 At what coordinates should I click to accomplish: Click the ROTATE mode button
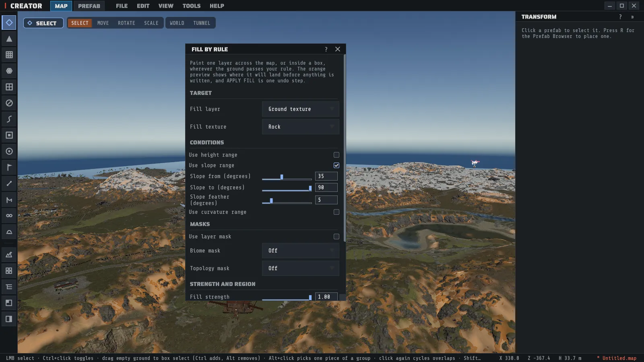click(126, 23)
